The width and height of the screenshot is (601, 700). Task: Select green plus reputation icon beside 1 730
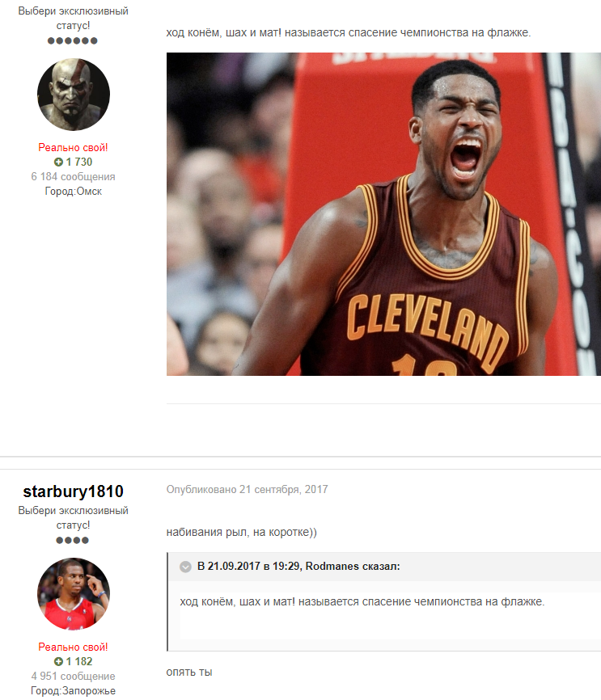[58, 162]
